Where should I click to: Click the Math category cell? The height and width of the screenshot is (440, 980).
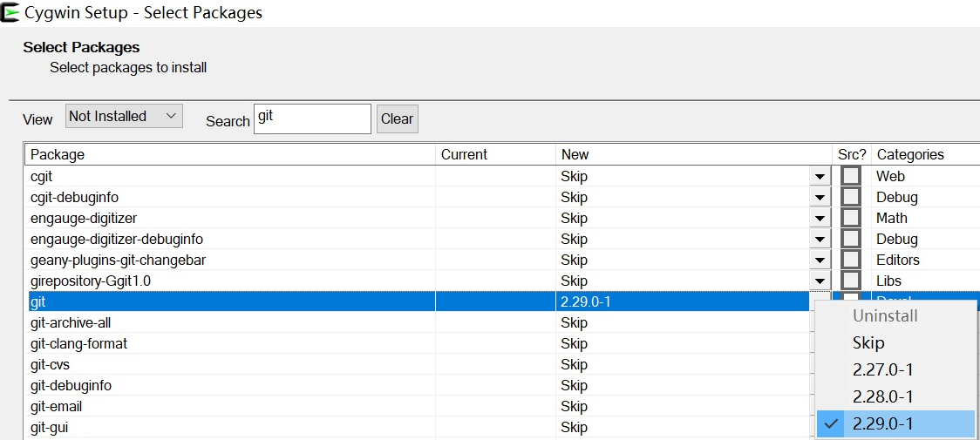[x=892, y=218]
